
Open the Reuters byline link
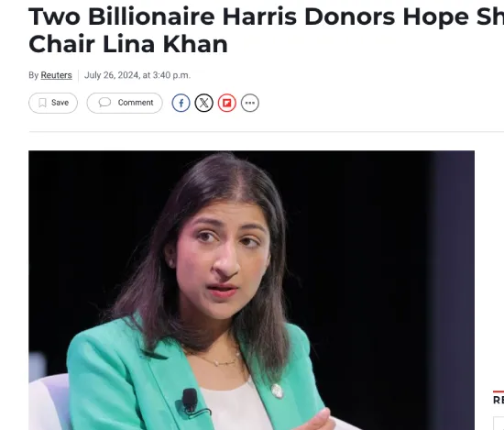pyautogui.click(x=56, y=75)
